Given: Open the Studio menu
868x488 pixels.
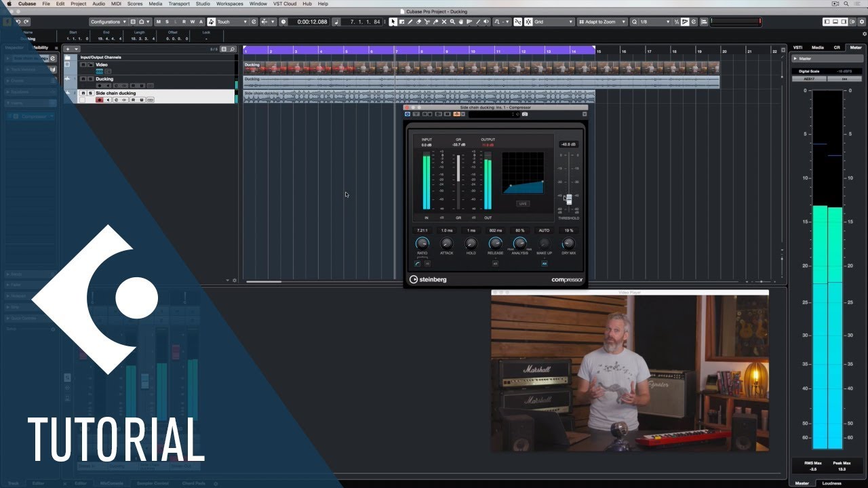Looking at the screenshot, I should 203,3.
